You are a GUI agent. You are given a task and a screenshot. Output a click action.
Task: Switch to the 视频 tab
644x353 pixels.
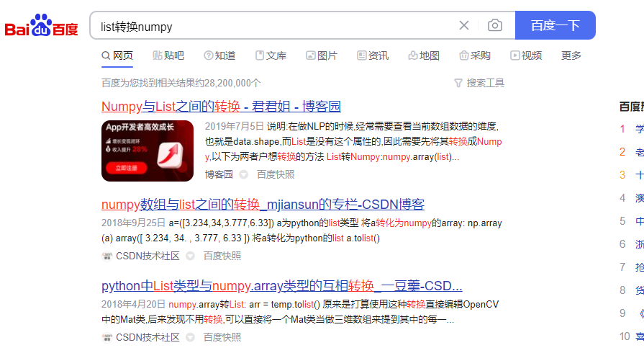tap(526, 55)
